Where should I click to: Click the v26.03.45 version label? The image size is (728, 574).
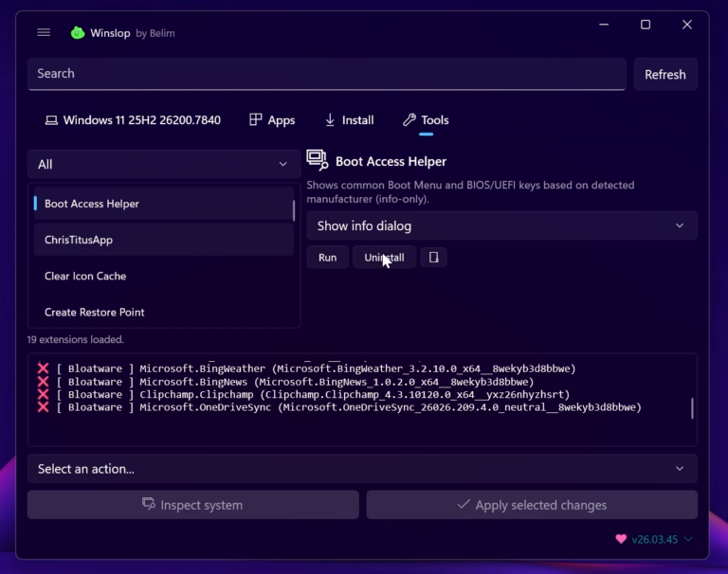tap(655, 539)
